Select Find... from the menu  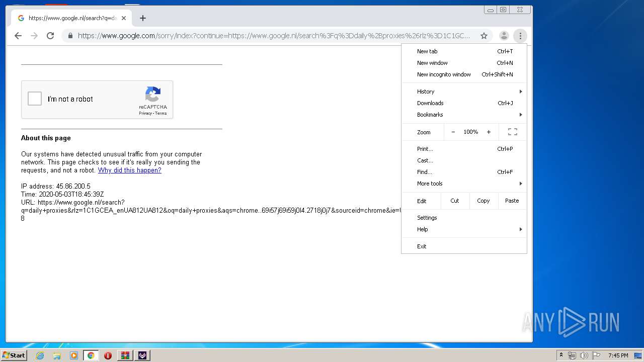[x=464, y=172]
